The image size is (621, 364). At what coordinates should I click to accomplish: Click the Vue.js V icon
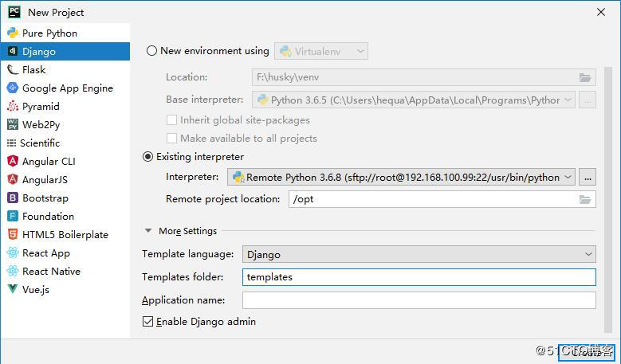(13, 289)
